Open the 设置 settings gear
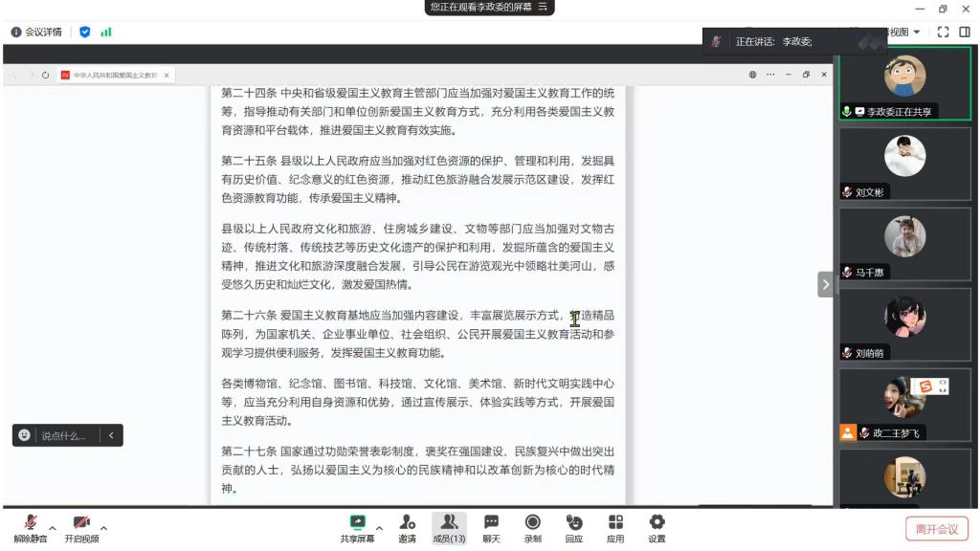 [x=657, y=527]
